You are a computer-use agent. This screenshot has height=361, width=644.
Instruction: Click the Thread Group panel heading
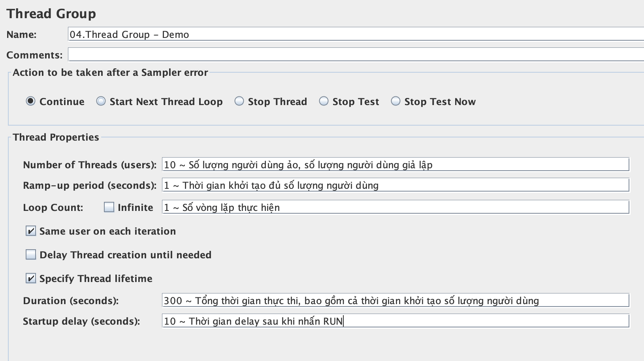(51, 14)
